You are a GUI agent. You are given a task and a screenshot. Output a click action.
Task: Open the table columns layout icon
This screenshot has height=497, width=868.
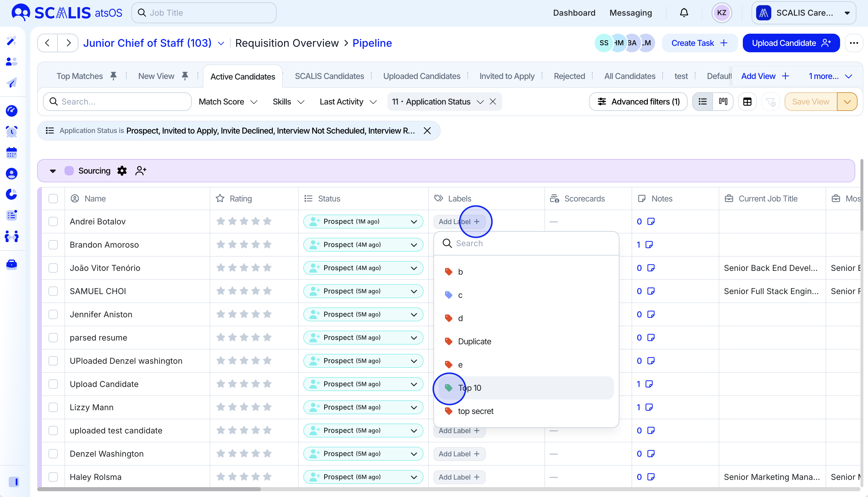pos(747,101)
